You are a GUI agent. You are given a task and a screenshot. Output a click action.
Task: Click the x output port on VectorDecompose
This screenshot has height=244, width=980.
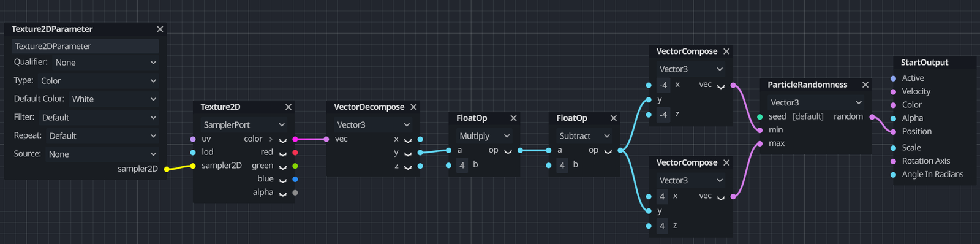click(420, 139)
